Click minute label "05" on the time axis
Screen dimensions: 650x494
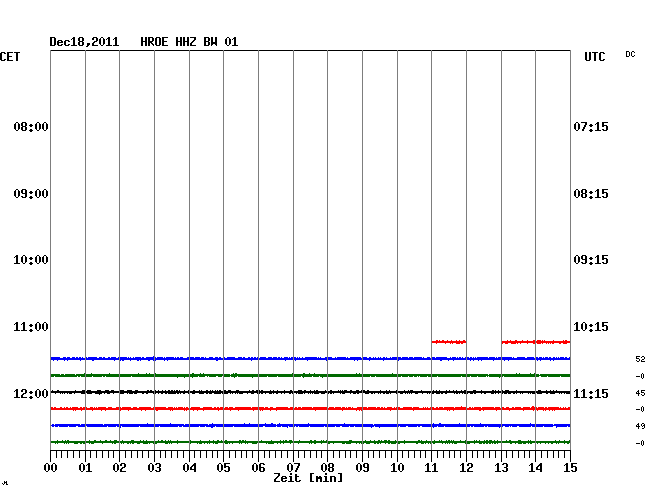[x=223, y=468]
